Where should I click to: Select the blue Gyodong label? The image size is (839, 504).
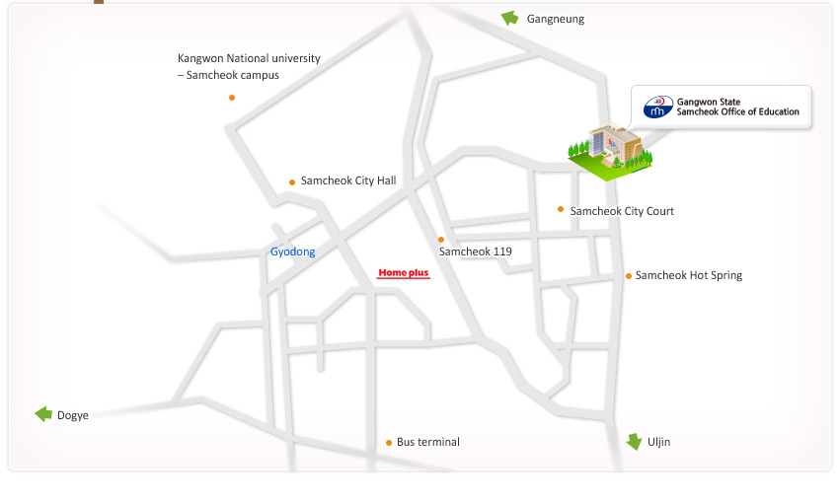[x=293, y=252]
